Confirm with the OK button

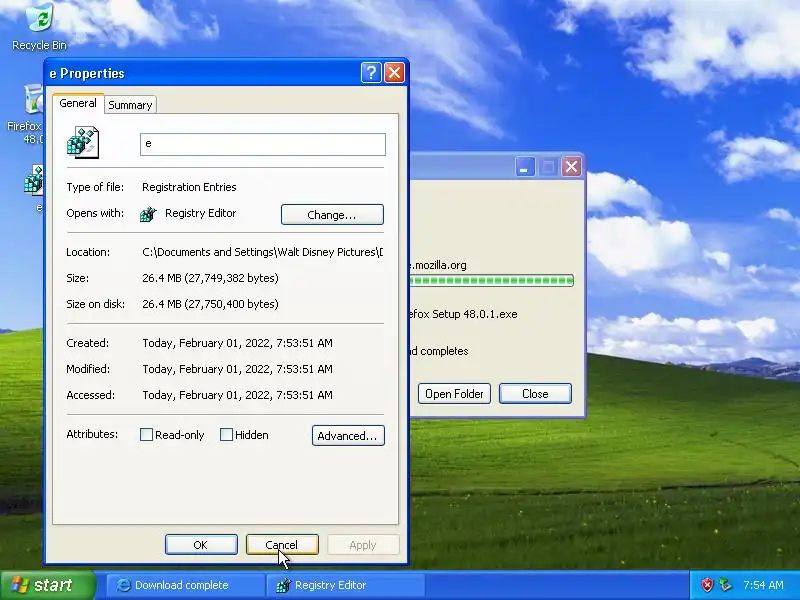(201, 545)
